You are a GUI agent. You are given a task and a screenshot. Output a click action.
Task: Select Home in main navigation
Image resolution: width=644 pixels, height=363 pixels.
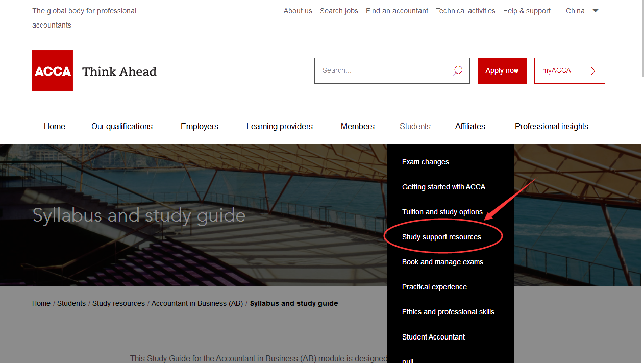tap(55, 127)
